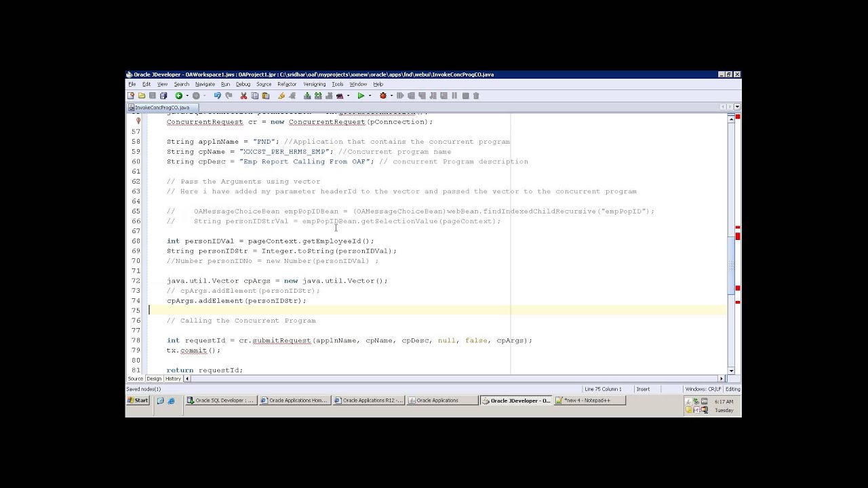Image resolution: width=868 pixels, height=488 pixels.
Task: Open the Debug menu
Action: (243, 84)
